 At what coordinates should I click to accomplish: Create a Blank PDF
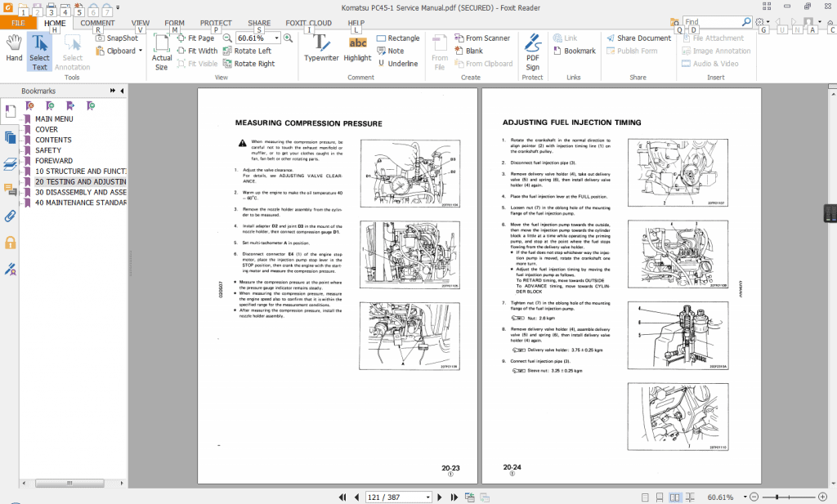coord(468,51)
